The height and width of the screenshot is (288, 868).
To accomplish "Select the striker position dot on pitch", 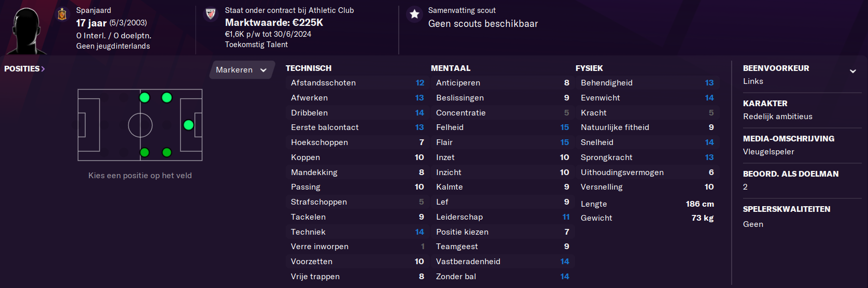I will click(x=189, y=125).
